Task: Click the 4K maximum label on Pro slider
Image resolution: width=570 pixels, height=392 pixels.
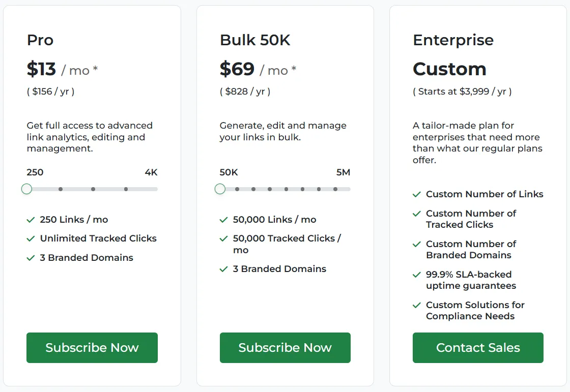Action: click(151, 172)
